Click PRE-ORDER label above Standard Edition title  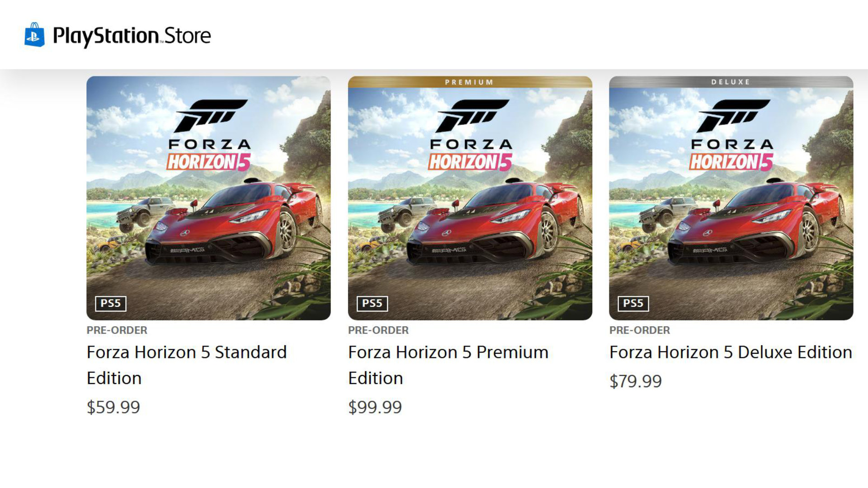(117, 330)
